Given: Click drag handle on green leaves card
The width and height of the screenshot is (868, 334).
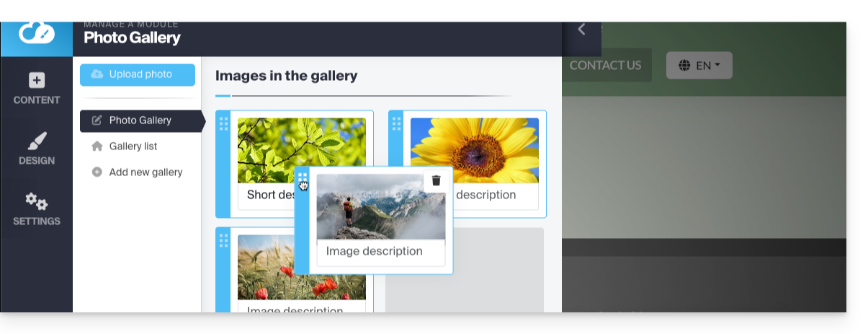Looking at the screenshot, I should tap(223, 124).
